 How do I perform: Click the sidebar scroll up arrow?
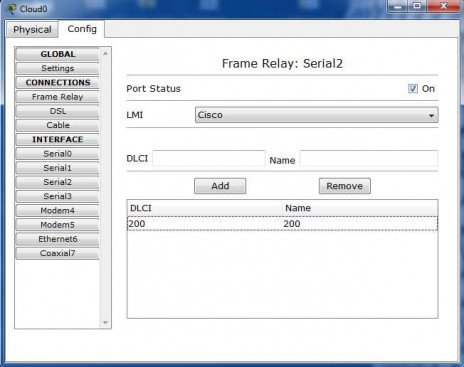point(105,53)
